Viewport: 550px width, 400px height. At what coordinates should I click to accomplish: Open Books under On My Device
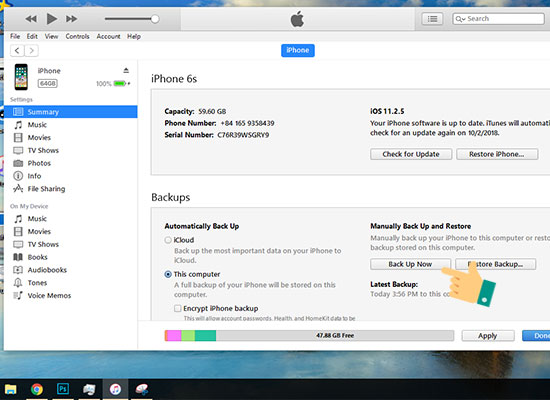pyautogui.click(x=38, y=257)
